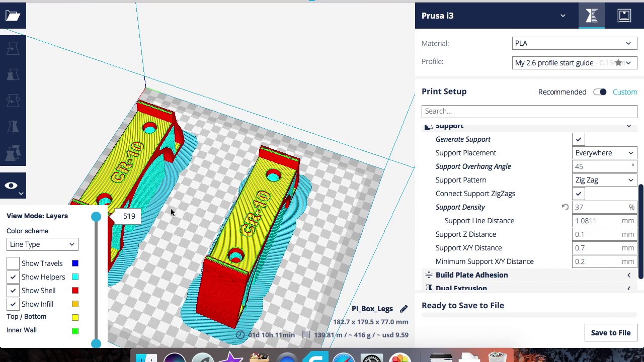This screenshot has height=362, width=644.
Task: Click the red Shell color swatch
Action: click(x=75, y=291)
